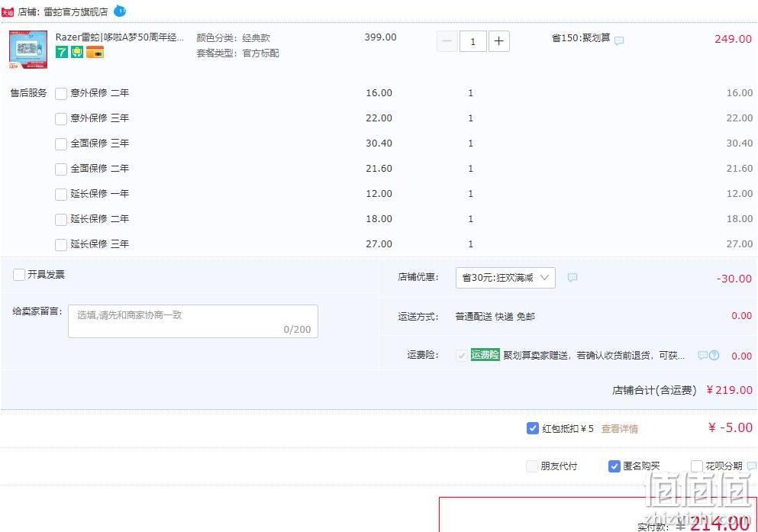Click the comment icon beside 省150:聚划算

[619, 40]
